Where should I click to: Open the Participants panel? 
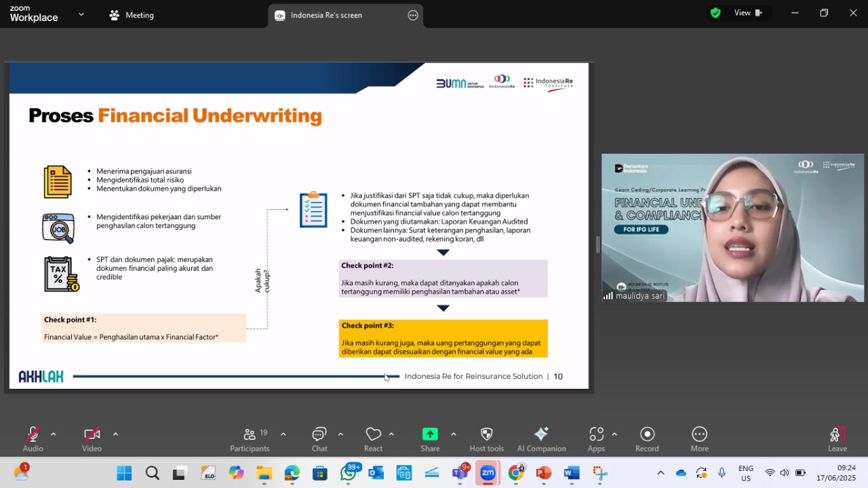point(250,439)
